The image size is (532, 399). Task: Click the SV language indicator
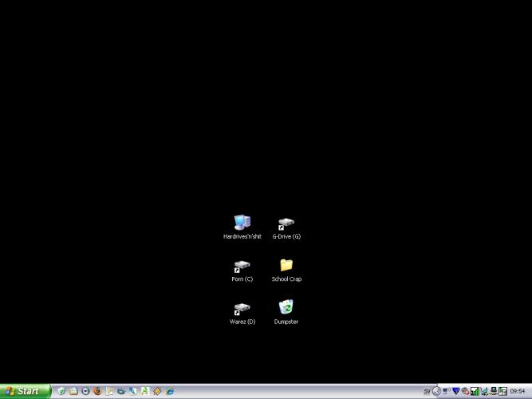pos(427,391)
